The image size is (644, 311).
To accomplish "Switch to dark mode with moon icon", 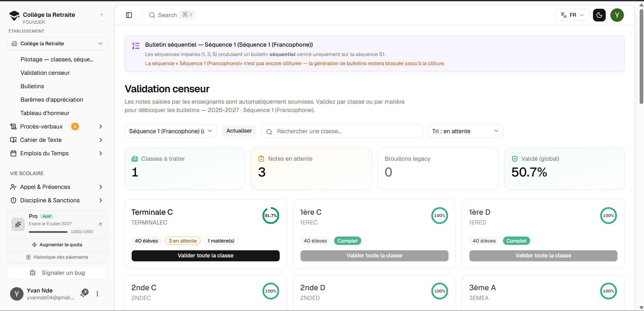I will [x=599, y=15].
